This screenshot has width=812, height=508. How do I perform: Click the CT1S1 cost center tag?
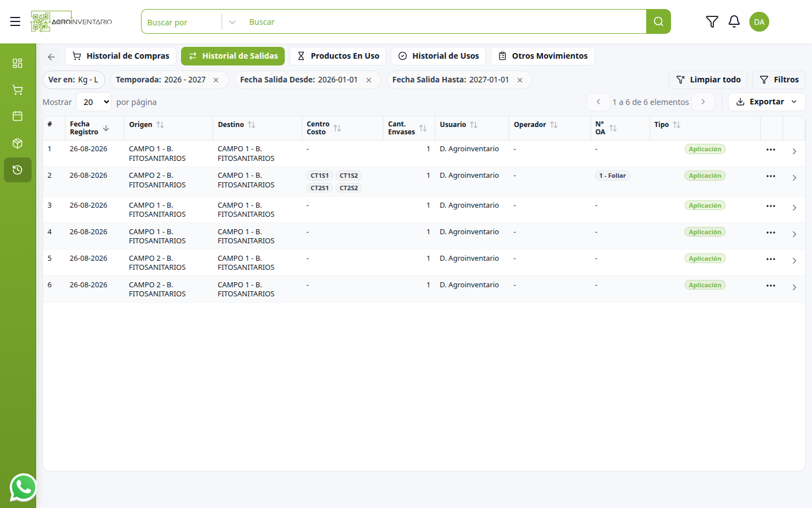pyautogui.click(x=320, y=176)
